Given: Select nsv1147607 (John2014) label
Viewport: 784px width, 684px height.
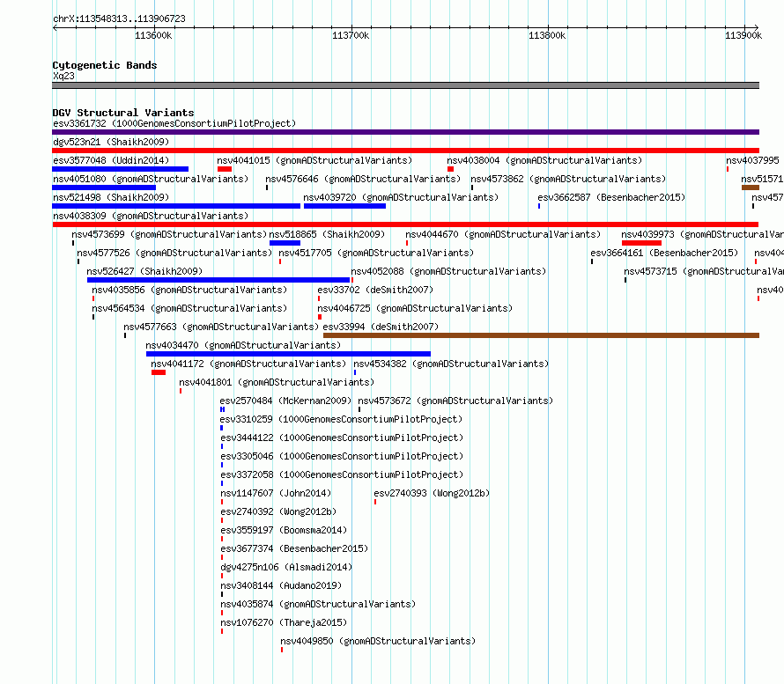Looking at the screenshot, I should [276, 493].
